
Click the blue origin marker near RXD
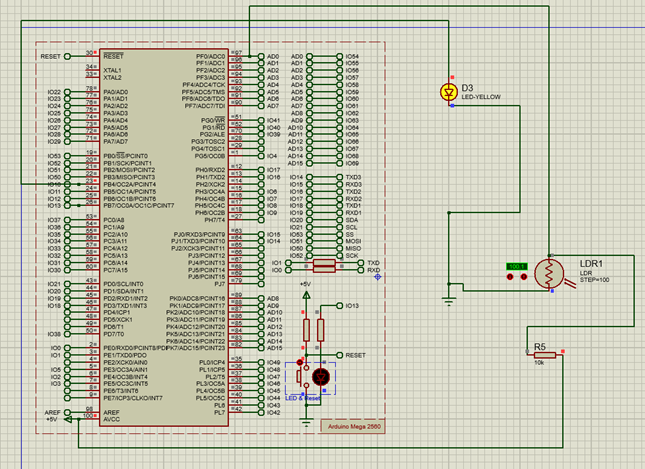coord(377,276)
